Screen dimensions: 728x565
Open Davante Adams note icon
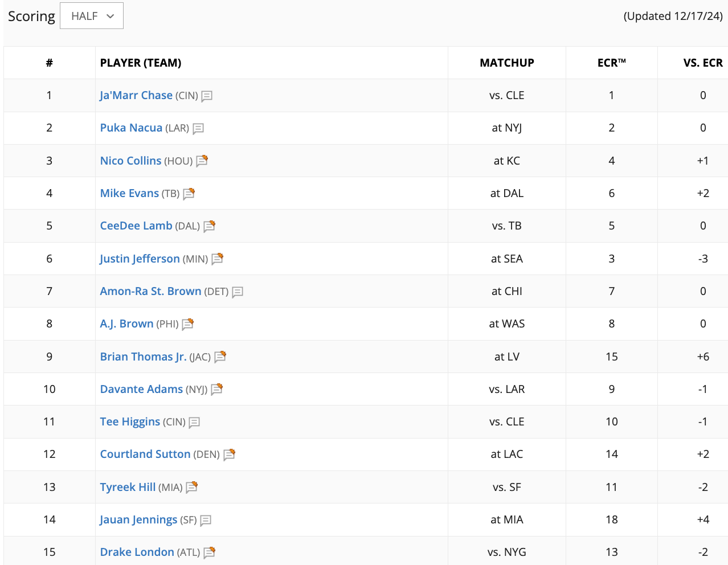point(216,390)
